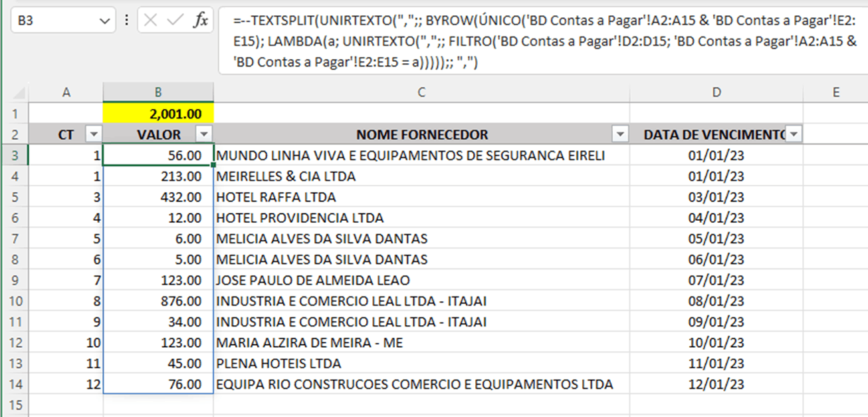Open the Name Box dropdown arrow

[x=104, y=21]
